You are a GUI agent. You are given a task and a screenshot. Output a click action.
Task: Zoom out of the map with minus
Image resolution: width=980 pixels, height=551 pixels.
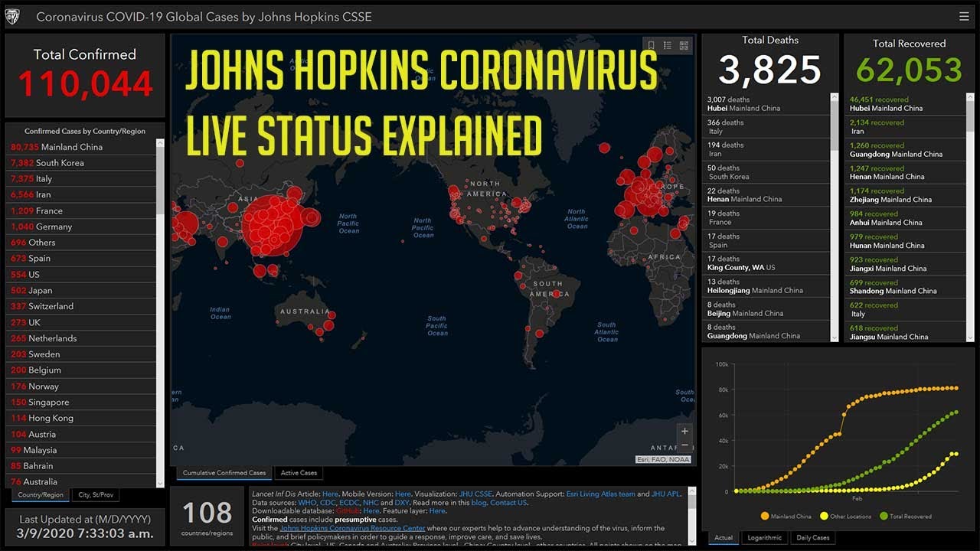click(684, 446)
